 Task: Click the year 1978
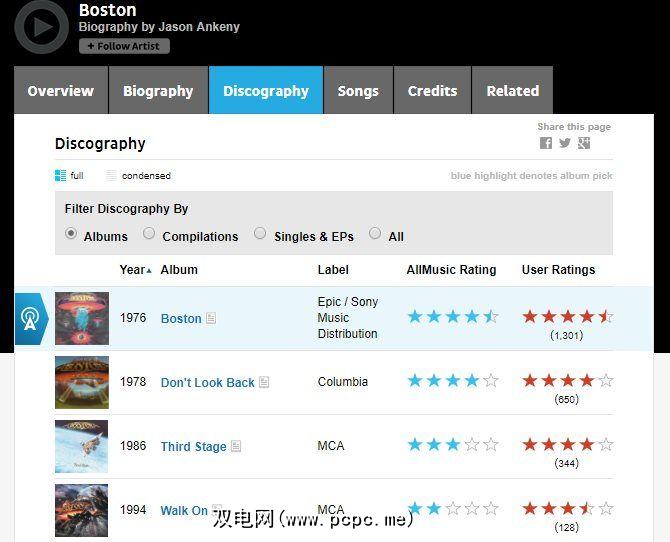point(133,382)
